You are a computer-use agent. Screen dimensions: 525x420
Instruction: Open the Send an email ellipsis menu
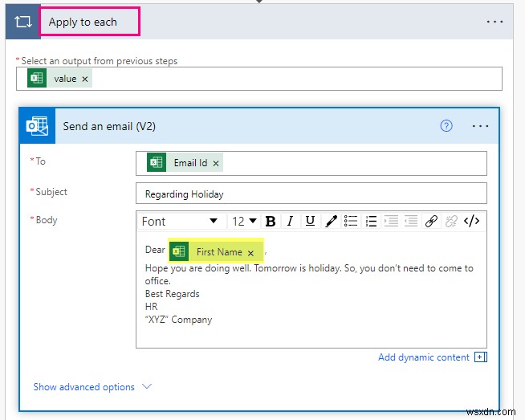point(480,126)
